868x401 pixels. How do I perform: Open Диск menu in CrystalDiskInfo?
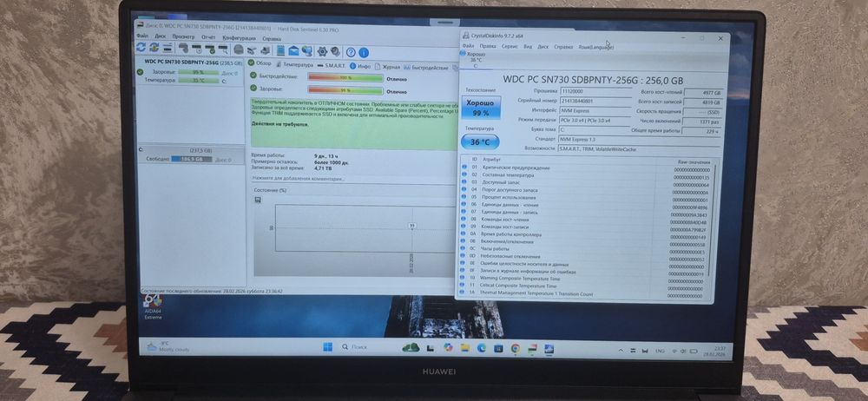pyautogui.click(x=543, y=47)
